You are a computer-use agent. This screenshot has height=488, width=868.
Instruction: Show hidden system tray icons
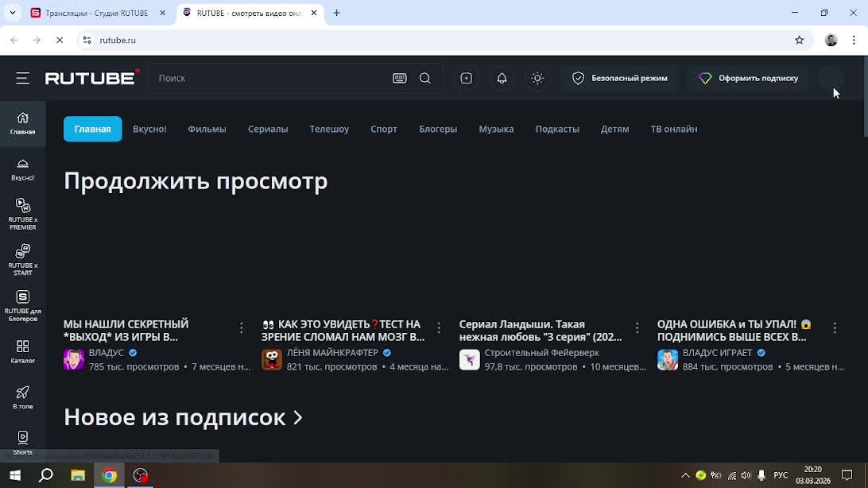click(684, 475)
